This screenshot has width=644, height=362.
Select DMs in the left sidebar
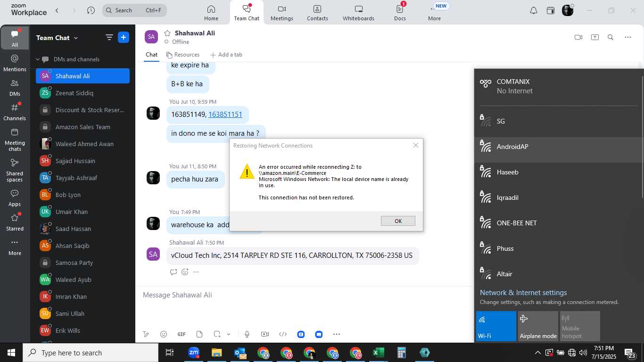coord(15,87)
